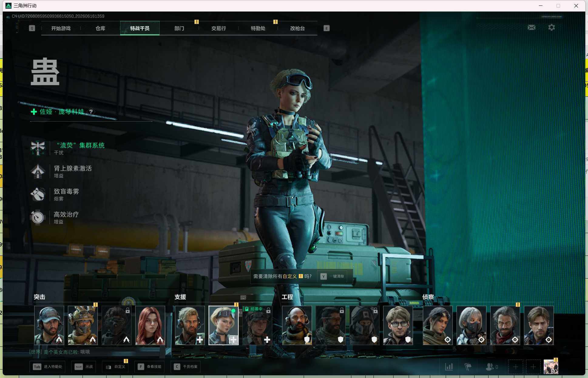Select locked assault operator with night-vision goggles
Image resolution: width=588 pixels, height=378 pixels.
(x=117, y=325)
